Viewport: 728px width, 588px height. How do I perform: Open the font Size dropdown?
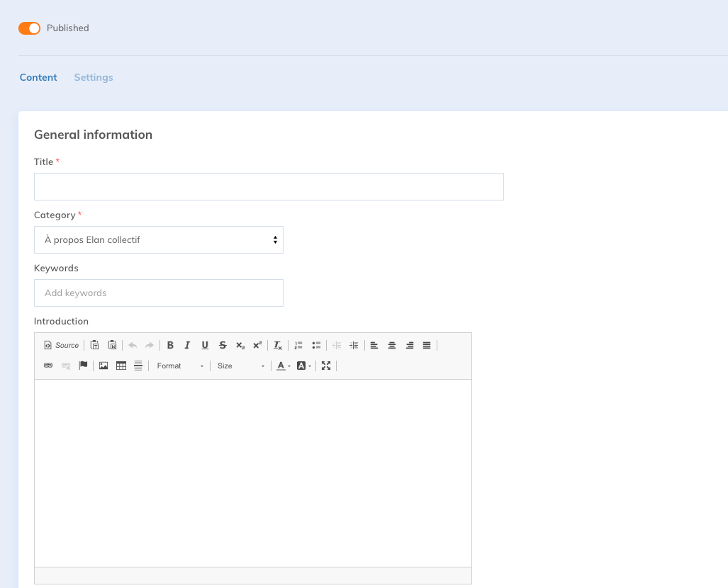click(241, 366)
